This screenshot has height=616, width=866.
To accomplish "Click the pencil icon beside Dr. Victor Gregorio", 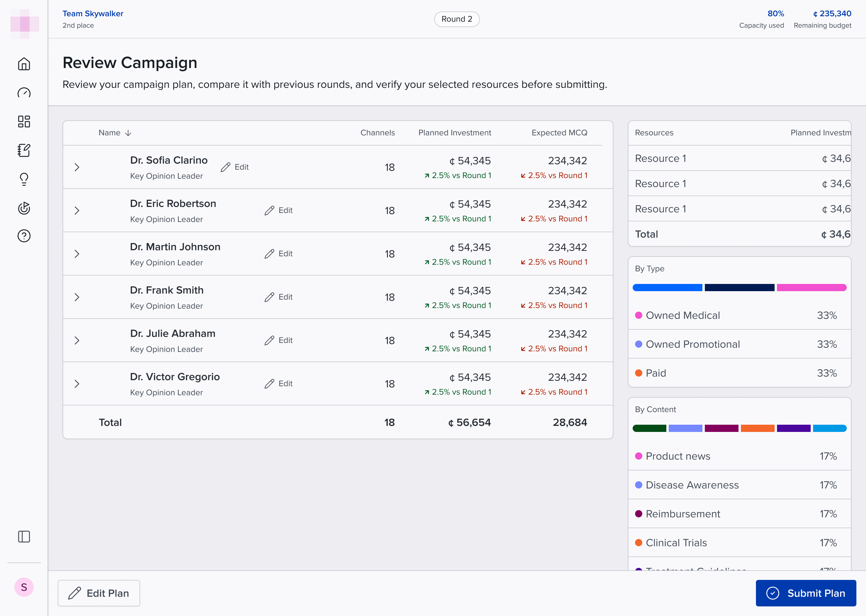I will pos(269,383).
